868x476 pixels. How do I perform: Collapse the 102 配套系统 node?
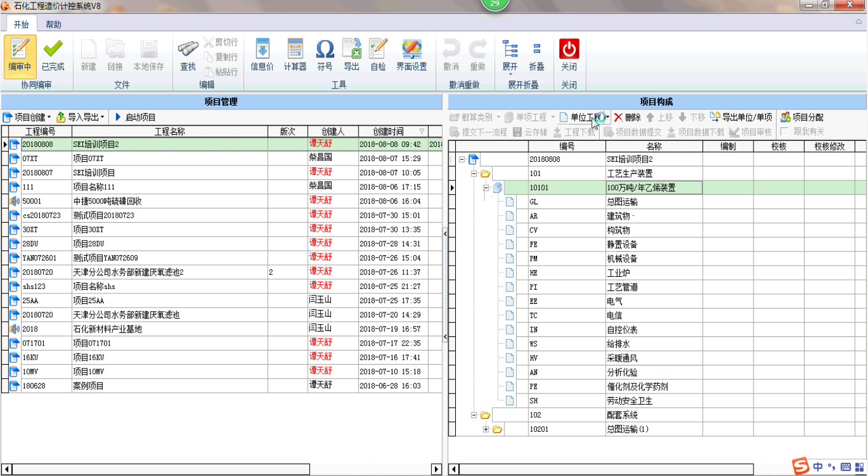[474, 415]
